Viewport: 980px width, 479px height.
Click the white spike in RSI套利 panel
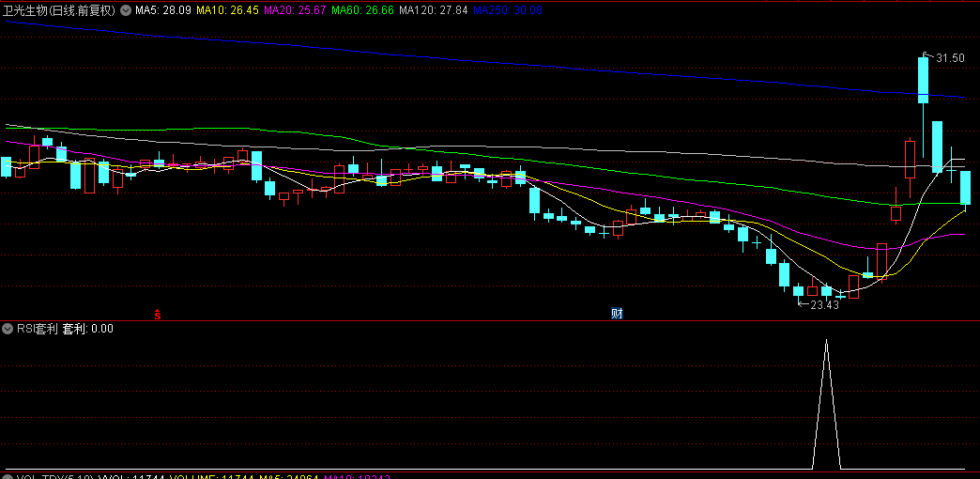(x=826, y=404)
